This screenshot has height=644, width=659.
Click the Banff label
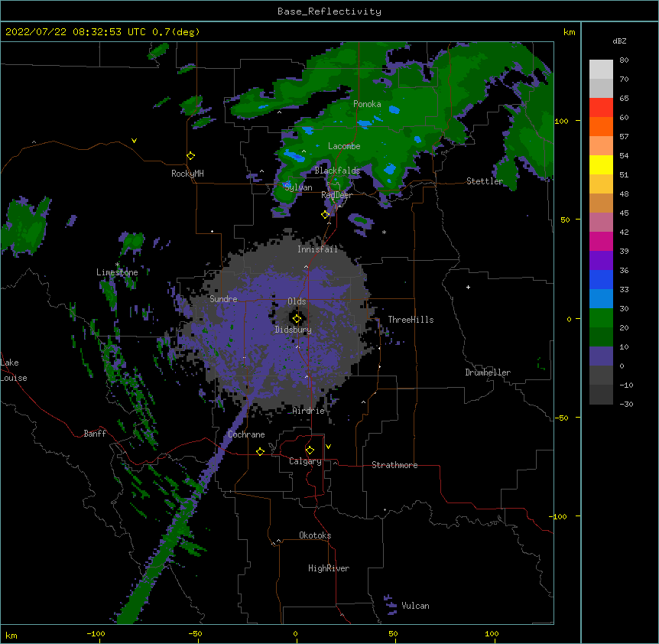click(x=95, y=434)
